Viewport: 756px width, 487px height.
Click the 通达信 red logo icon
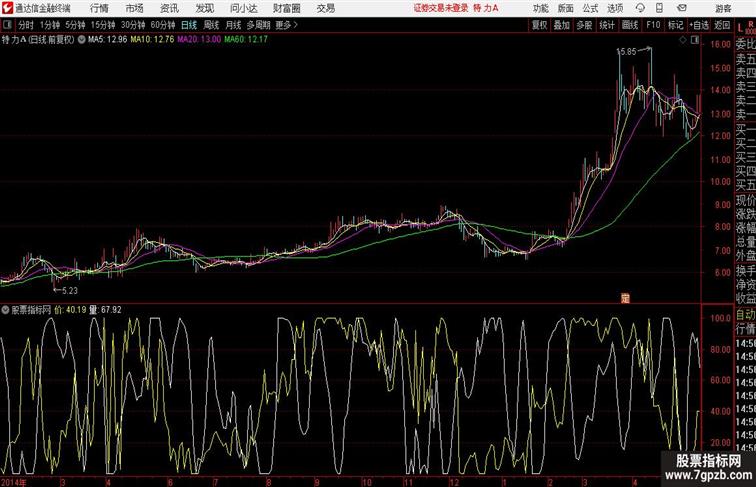[x=7, y=8]
